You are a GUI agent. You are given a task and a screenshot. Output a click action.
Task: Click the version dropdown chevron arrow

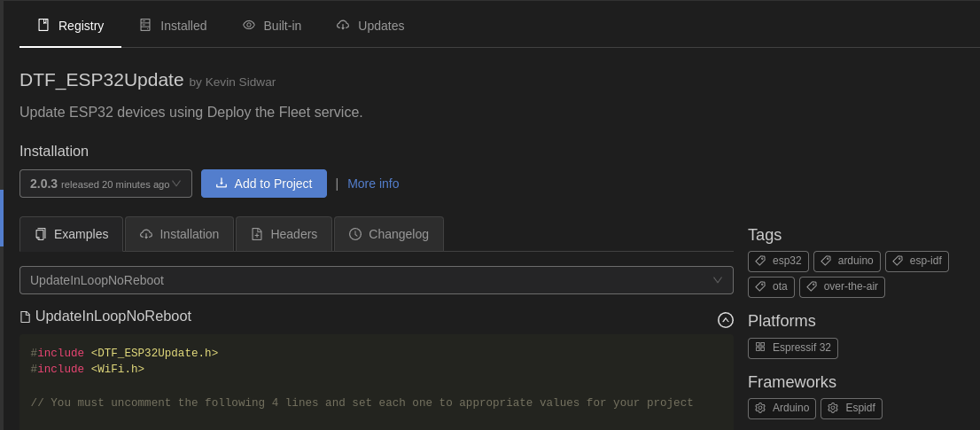coord(177,184)
